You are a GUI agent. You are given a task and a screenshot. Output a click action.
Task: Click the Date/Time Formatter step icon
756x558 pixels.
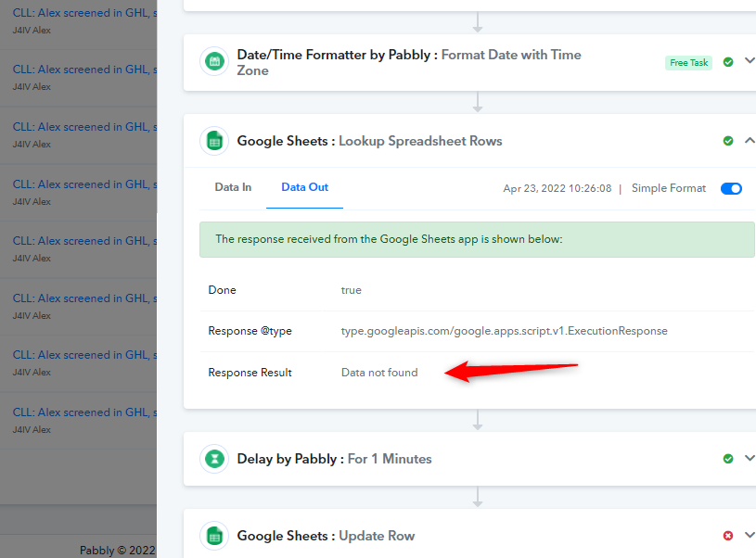[x=214, y=62]
